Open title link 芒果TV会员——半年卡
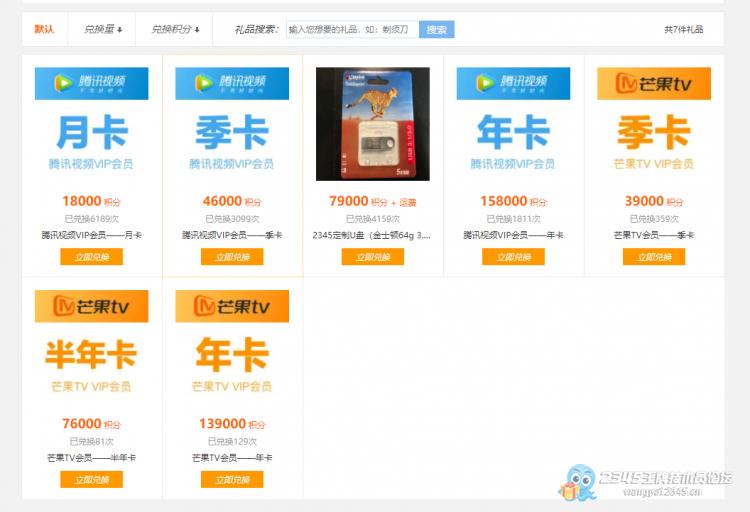The height and width of the screenshot is (512, 750). click(91, 458)
